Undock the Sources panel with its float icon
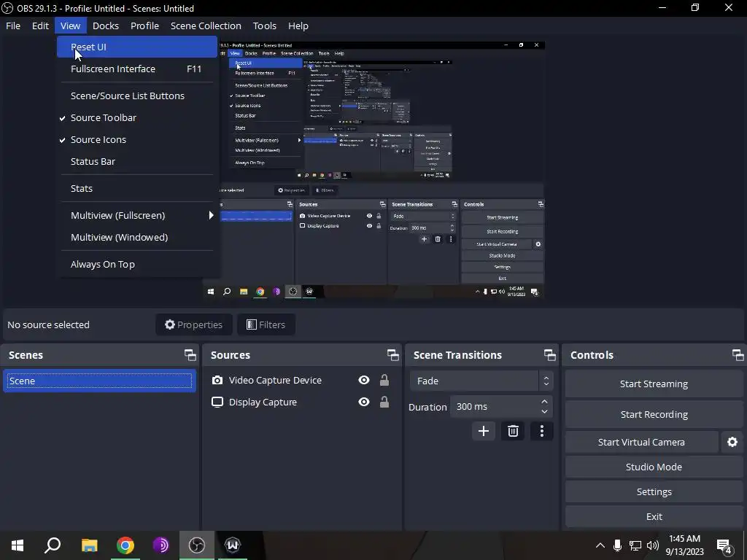The width and height of the screenshot is (747, 560). pos(393,355)
